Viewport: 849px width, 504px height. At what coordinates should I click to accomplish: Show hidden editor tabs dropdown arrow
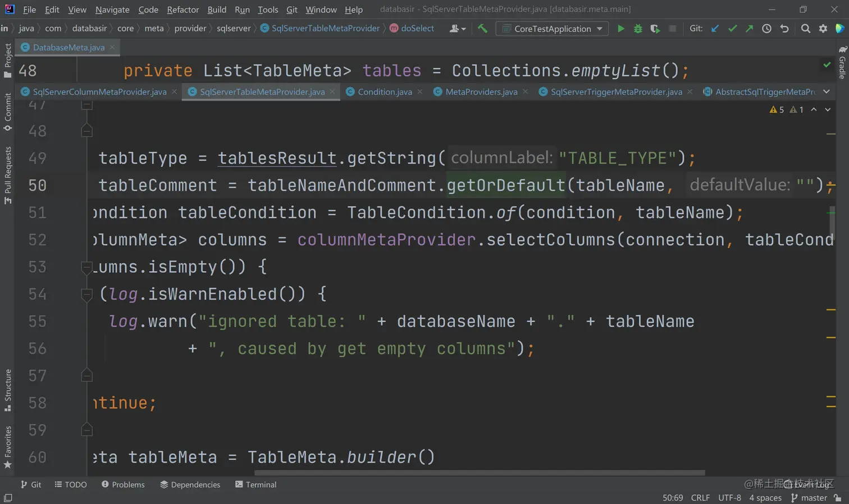[x=827, y=91]
